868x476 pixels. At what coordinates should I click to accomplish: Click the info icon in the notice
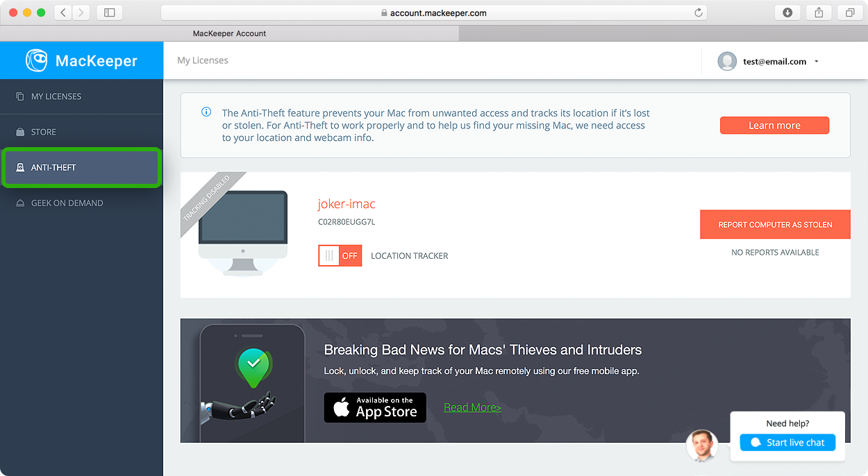point(206,112)
